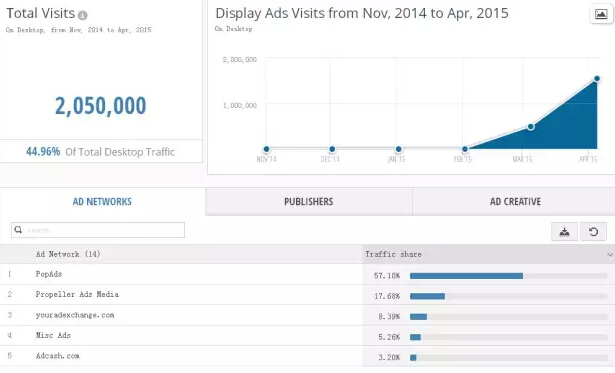Click the youradexchange.com row

[x=308, y=315]
